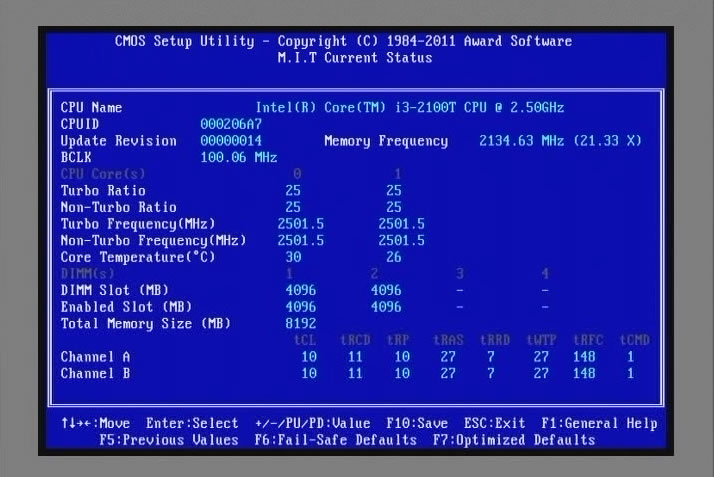This screenshot has width=714, height=477.
Task: Click the Non-Turbo Frequency(MHz) label
Action: point(153,240)
